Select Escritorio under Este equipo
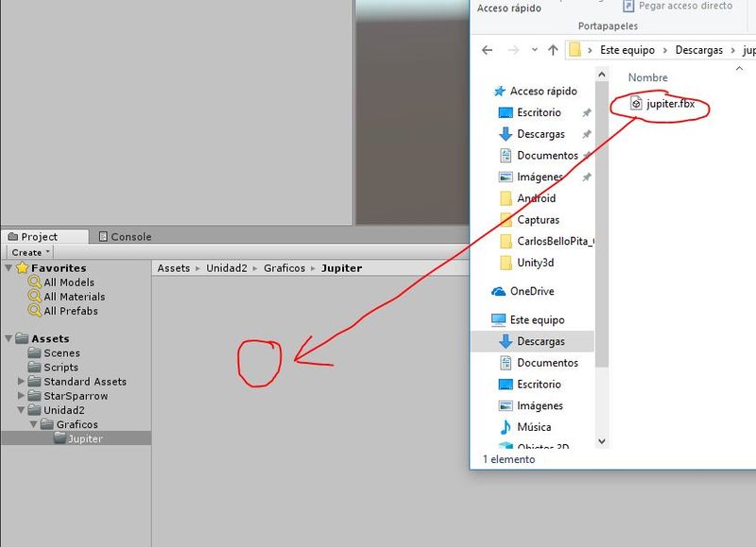Image resolution: width=756 pixels, height=547 pixels. pyautogui.click(x=539, y=385)
